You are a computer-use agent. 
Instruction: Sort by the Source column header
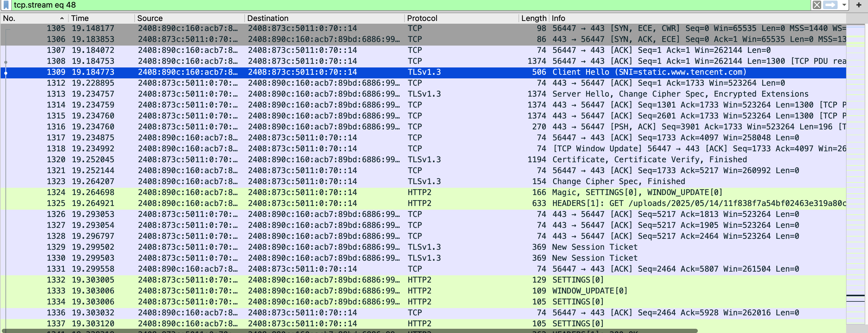click(190, 18)
